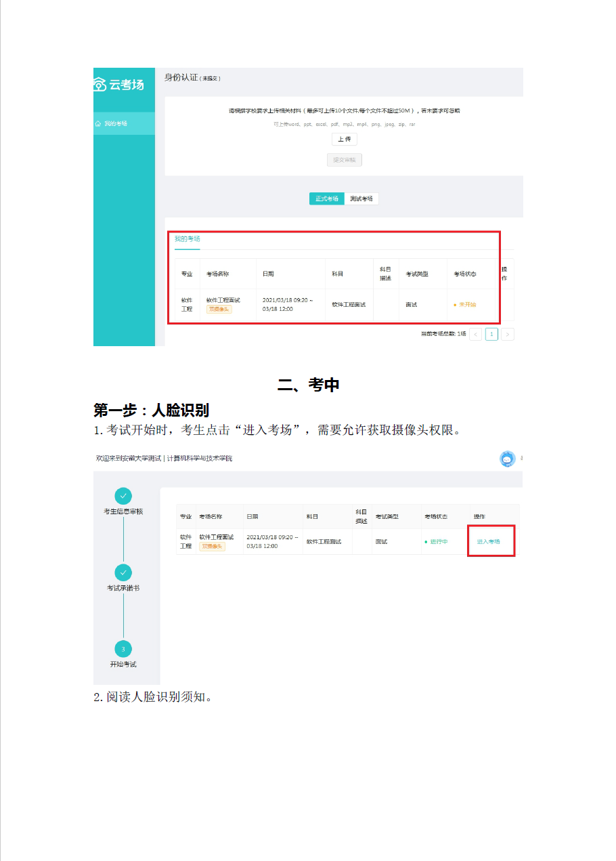The width and height of the screenshot is (616, 861).
Task: Click the 考试承诺书 step label
Action: click(123, 588)
